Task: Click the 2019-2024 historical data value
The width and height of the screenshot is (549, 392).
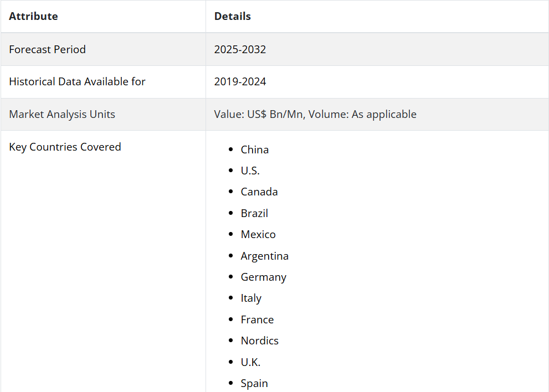Action: tap(240, 81)
